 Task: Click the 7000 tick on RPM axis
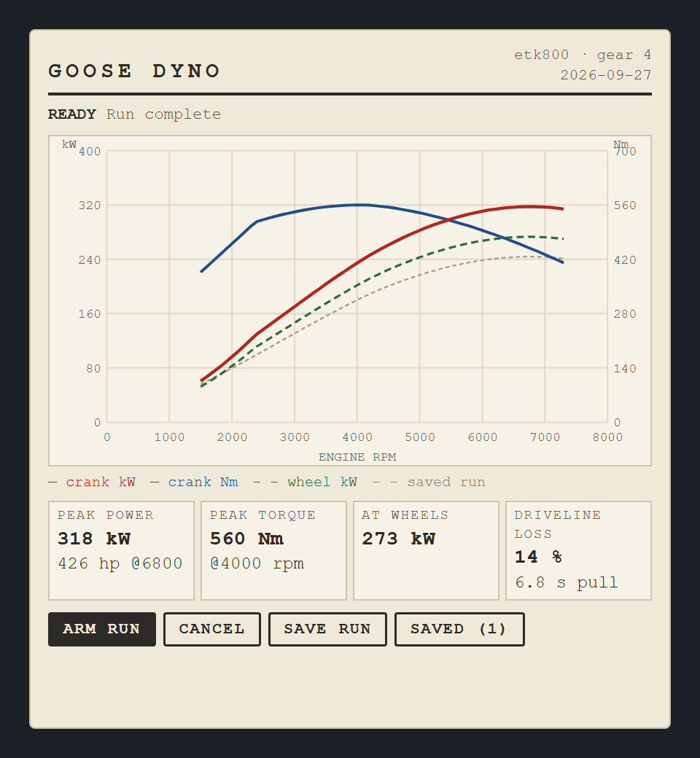(545, 437)
